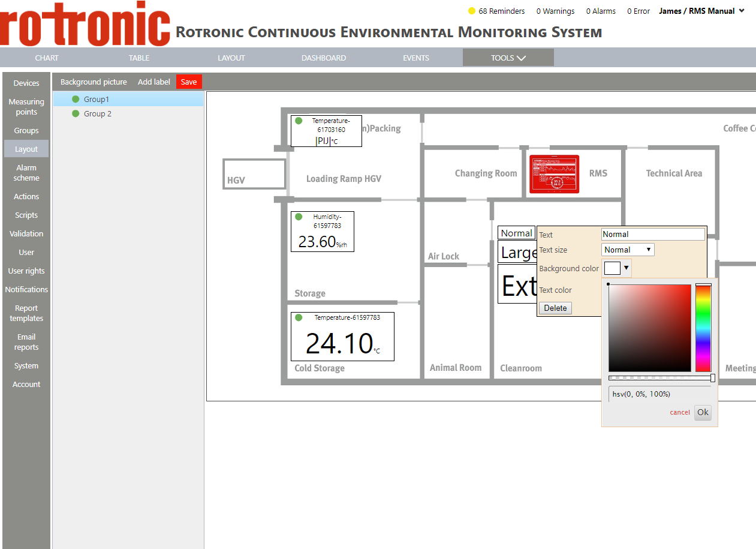Screen dimensions: 756x549
Task: Select the Group 2 tree item
Action: point(128,113)
